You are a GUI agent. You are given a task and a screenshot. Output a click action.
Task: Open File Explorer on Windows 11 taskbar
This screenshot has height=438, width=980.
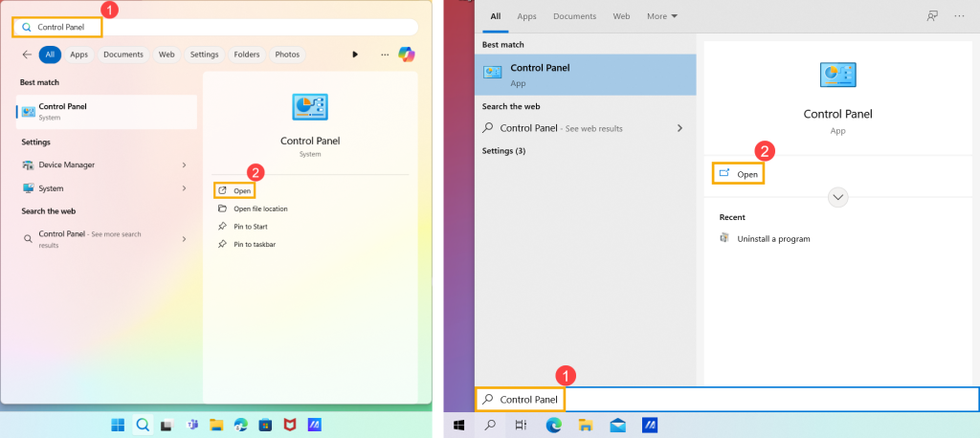[x=216, y=426]
